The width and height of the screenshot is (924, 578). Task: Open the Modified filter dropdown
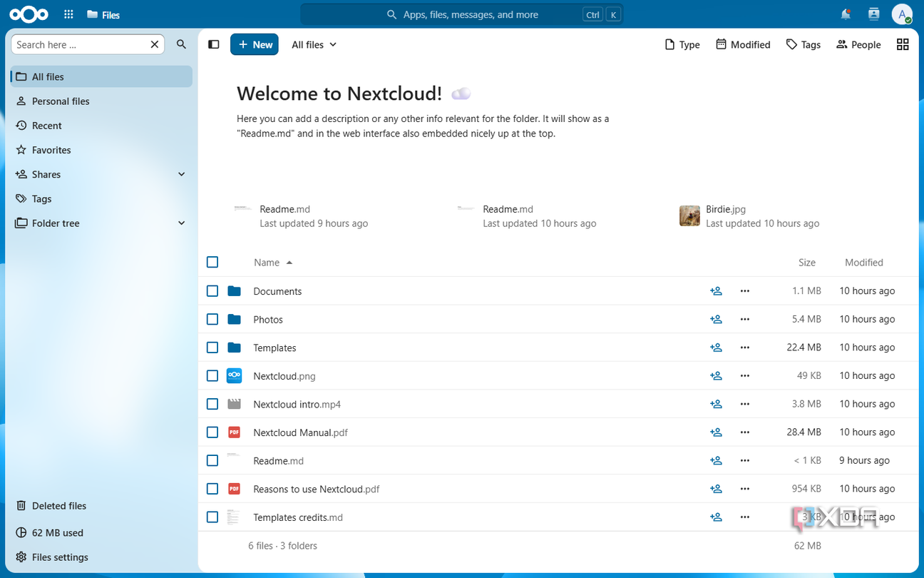click(744, 44)
